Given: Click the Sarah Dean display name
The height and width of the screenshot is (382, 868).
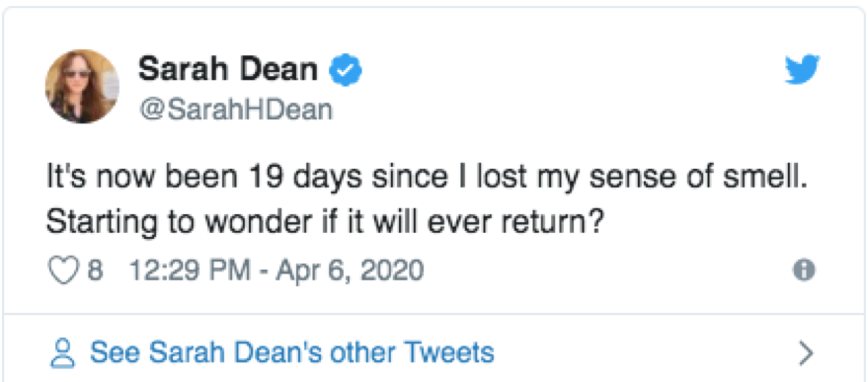Looking at the screenshot, I should (x=228, y=70).
